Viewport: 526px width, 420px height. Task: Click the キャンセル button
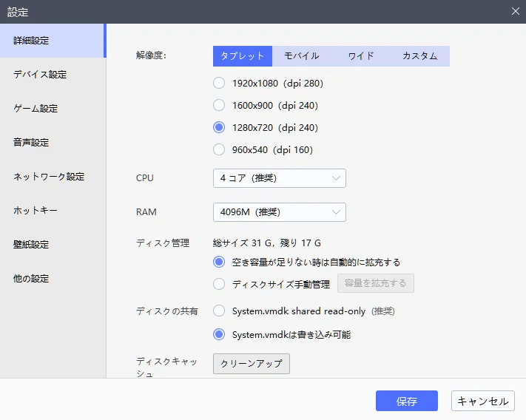[483, 401]
